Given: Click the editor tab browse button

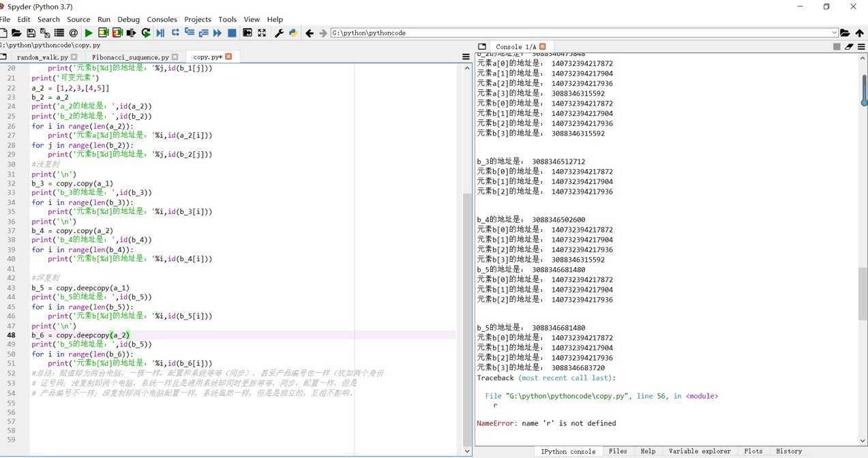Looking at the screenshot, I should (x=3, y=57).
